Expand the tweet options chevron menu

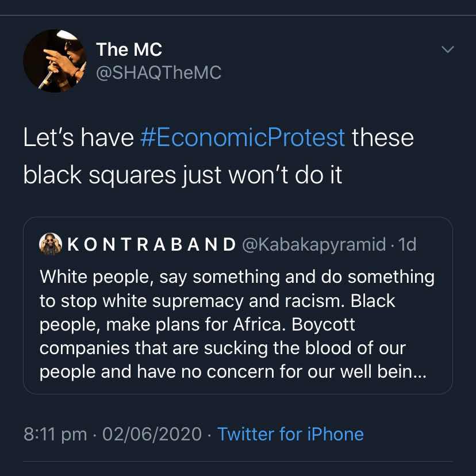447,49
